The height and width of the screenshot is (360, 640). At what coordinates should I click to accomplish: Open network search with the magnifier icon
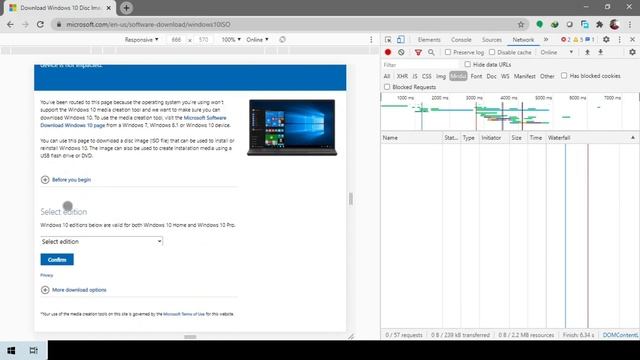coord(431,52)
